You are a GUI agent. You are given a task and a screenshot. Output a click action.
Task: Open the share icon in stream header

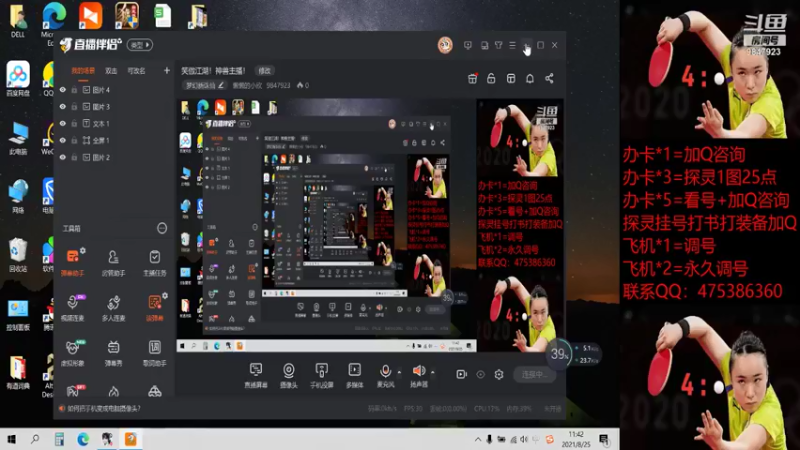[549, 79]
